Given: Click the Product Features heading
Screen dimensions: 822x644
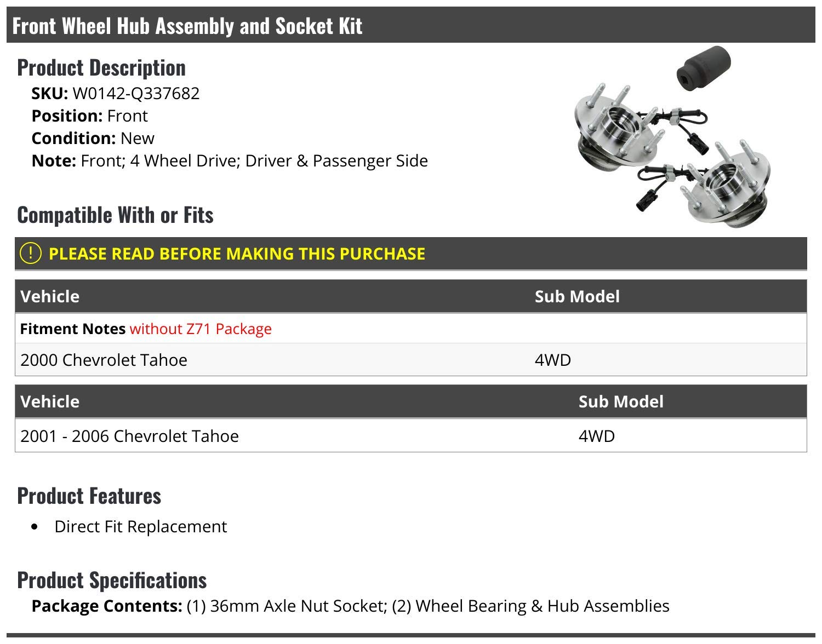Looking at the screenshot, I should pyautogui.click(x=89, y=496).
